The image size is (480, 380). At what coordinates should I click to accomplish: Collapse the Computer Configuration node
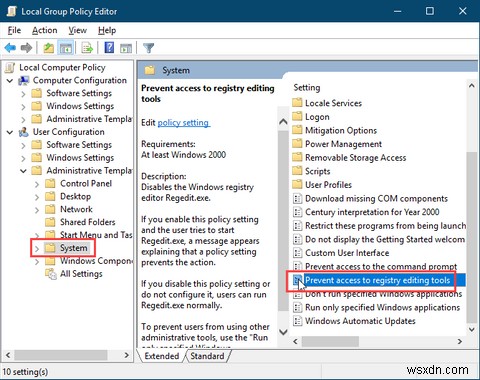pos(10,81)
